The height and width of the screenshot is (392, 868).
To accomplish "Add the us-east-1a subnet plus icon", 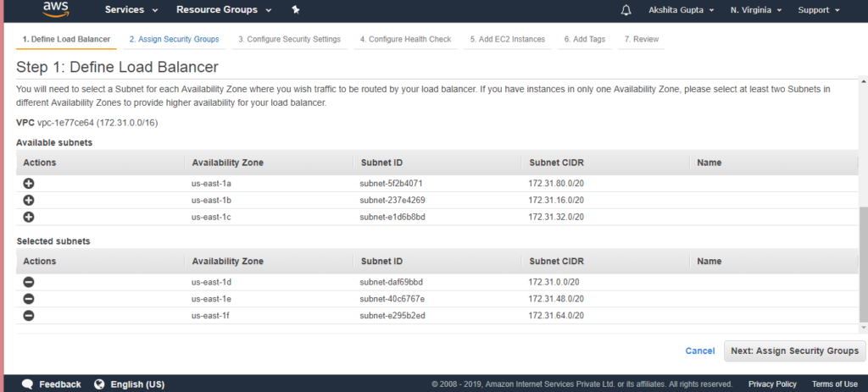I will (29, 184).
